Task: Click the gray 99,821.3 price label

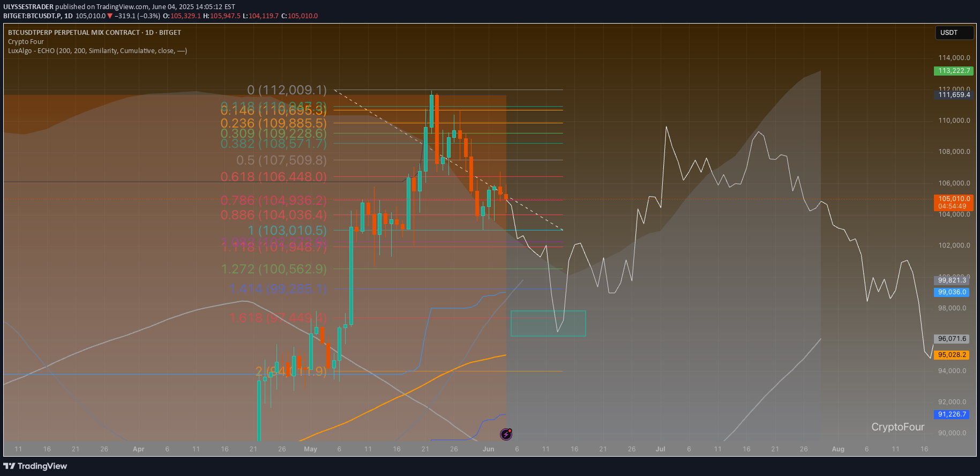Action: (952, 280)
